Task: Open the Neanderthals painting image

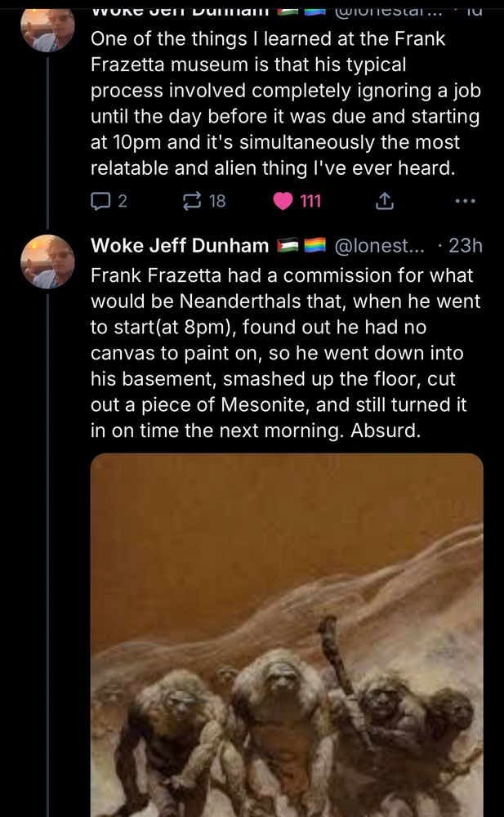Action: 287,635
